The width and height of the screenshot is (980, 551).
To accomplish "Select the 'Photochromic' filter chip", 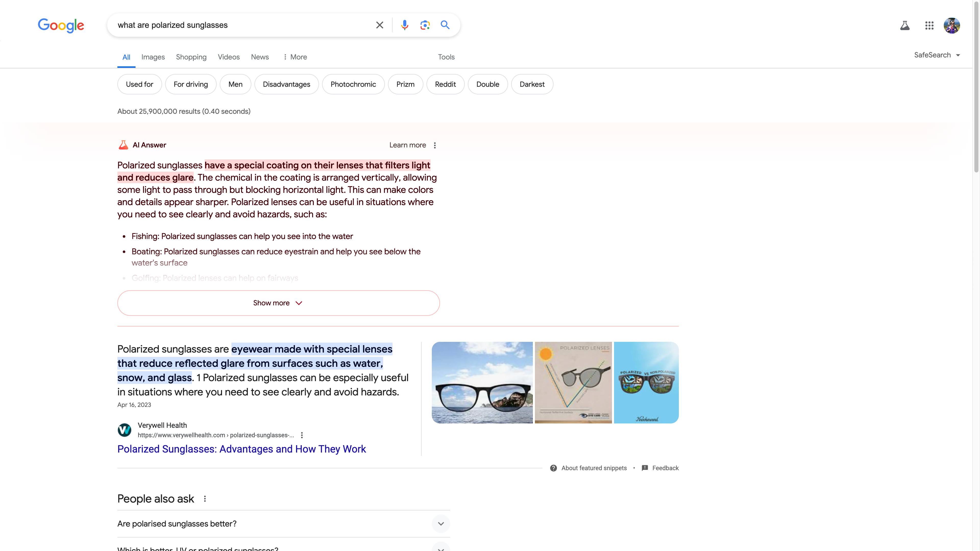I will (353, 84).
